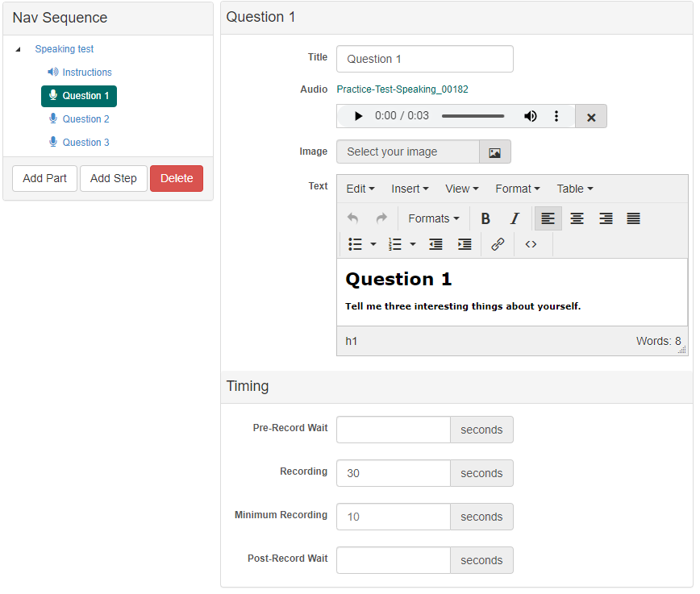Screen dimensions: 700x594
Task: Collapse the Speaking test tree node
Action: point(18,49)
